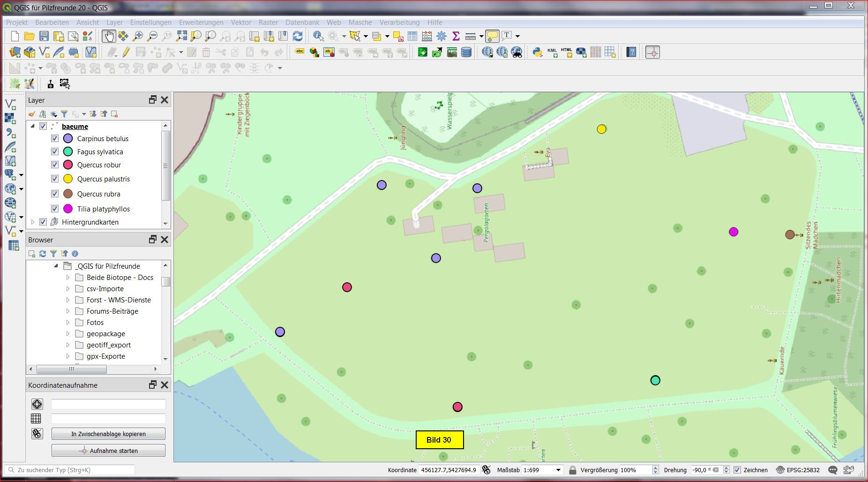Click the Identify Features info tool
Image resolution: width=868 pixels, height=482 pixels.
click(x=318, y=36)
